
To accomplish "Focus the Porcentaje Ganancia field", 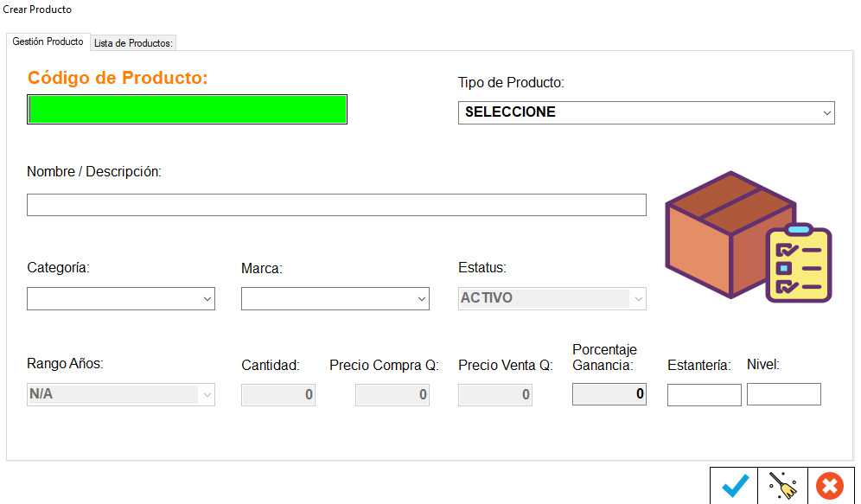I will point(609,394).
